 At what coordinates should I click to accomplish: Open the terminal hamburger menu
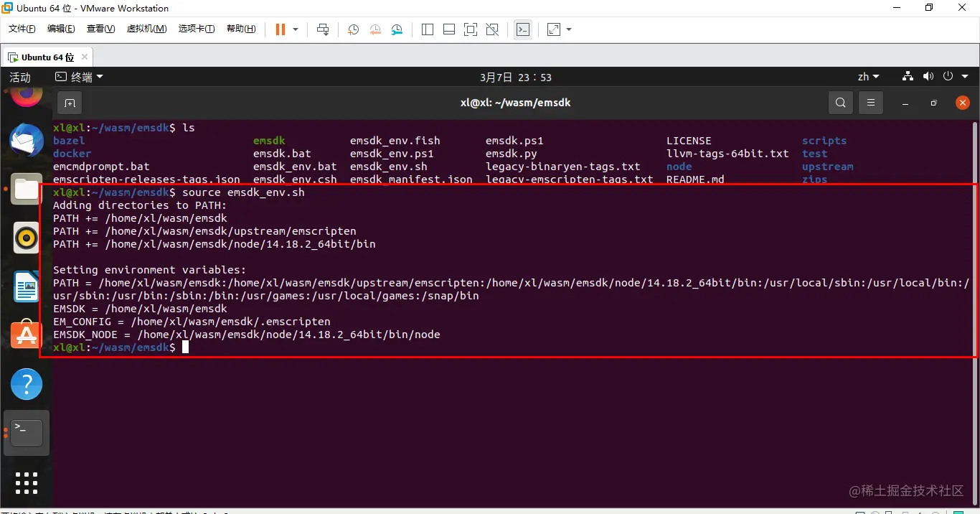pyautogui.click(x=871, y=103)
